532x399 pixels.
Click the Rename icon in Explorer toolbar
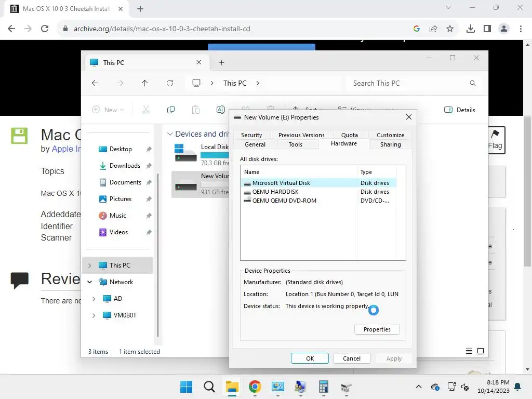[220, 110]
